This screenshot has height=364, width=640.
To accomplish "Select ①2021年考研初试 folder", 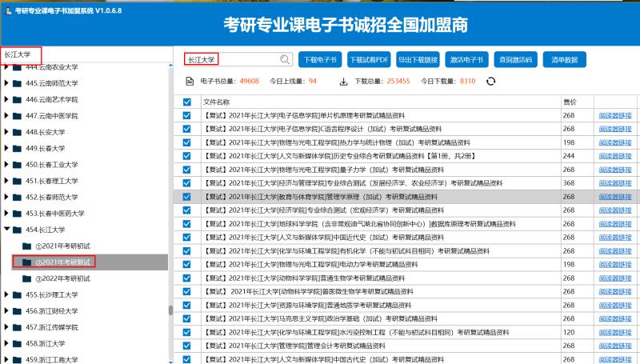I will 63,246.
